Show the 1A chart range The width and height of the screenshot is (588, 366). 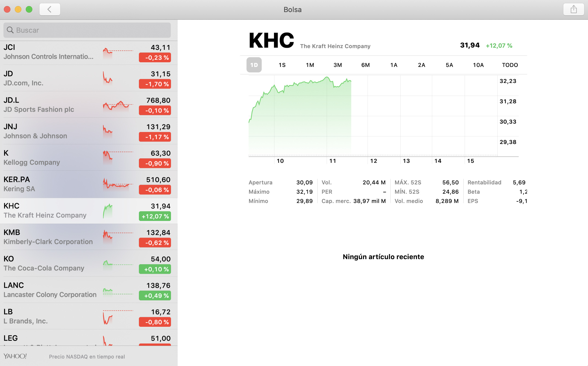tap(394, 65)
